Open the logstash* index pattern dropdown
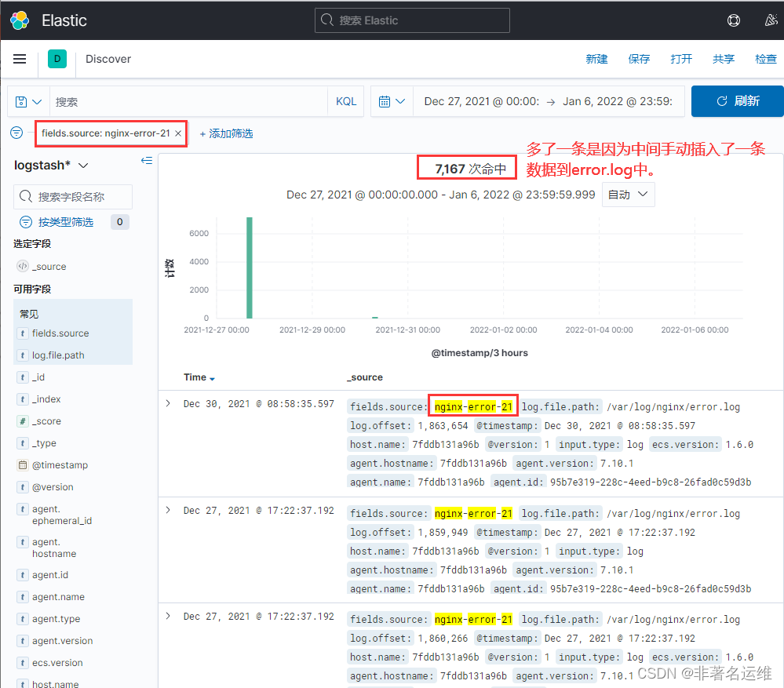This screenshot has width=784, height=688. tap(51, 166)
